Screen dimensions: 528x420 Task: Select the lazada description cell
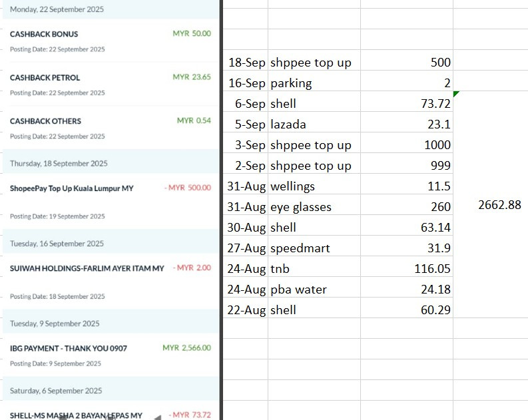(x=314, y=122)
